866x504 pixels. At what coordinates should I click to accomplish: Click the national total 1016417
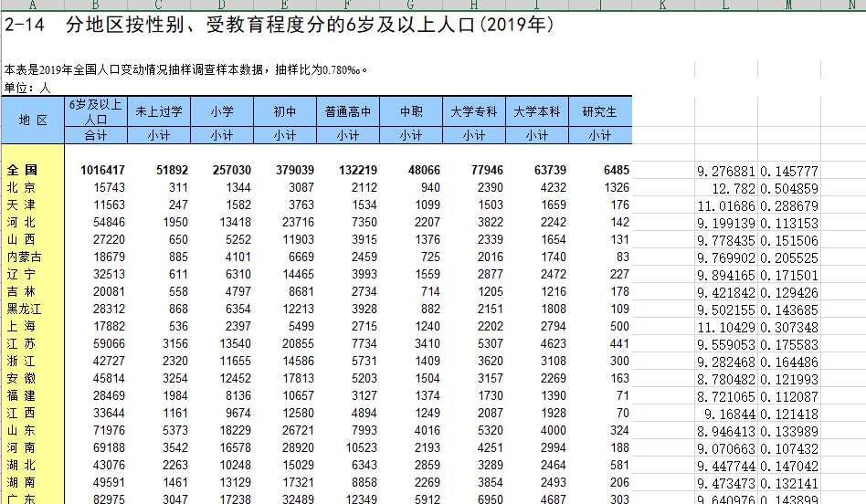(x=102, y=170)
